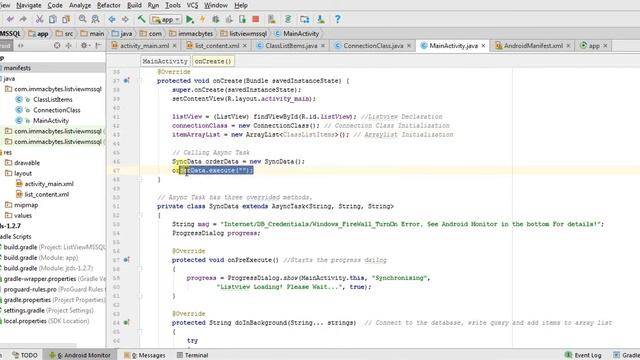Click the immacbytes breadcrumb
Screen dimensions: 640x360
[191, 33]
